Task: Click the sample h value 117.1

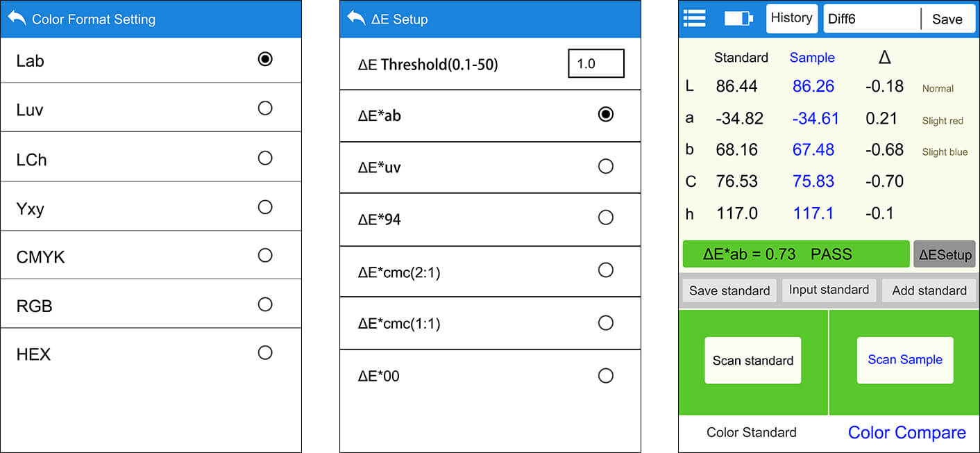Action: click(813, 213)
